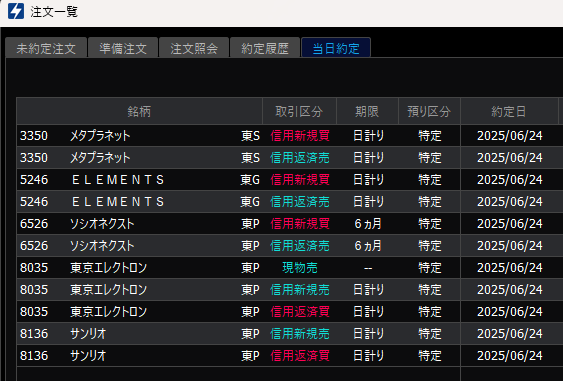Select the メタプラネット 信用新規買 row
This screenshot has height=381, width=563.
pos(290,136)
